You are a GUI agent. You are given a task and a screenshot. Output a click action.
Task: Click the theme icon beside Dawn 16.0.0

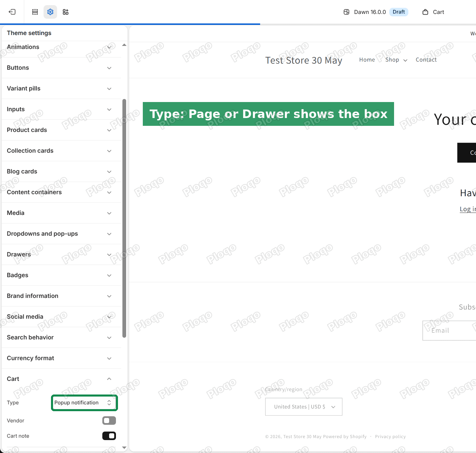pos(346,12)
